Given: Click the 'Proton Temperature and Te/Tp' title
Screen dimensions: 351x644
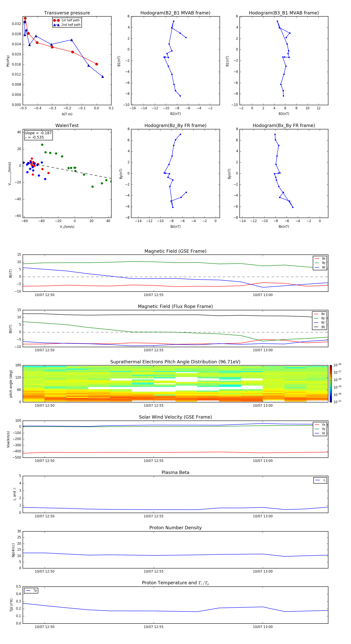Looking at the screenshot, I should [175, 583].
